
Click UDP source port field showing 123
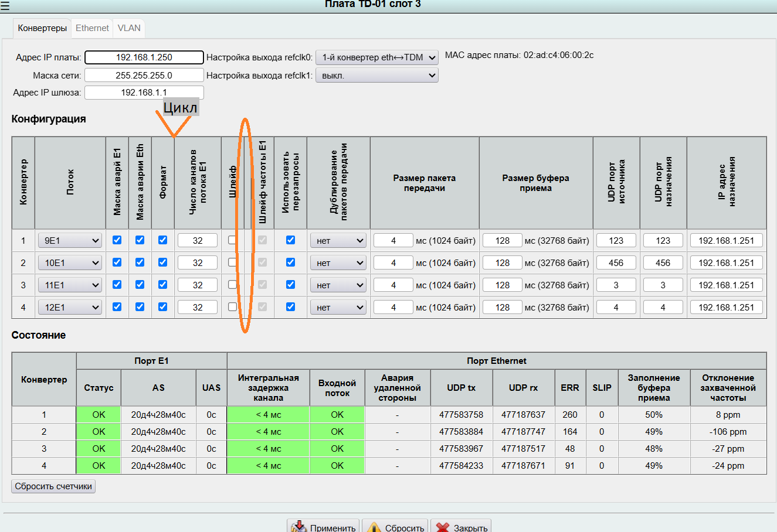[x=616, y=241]
